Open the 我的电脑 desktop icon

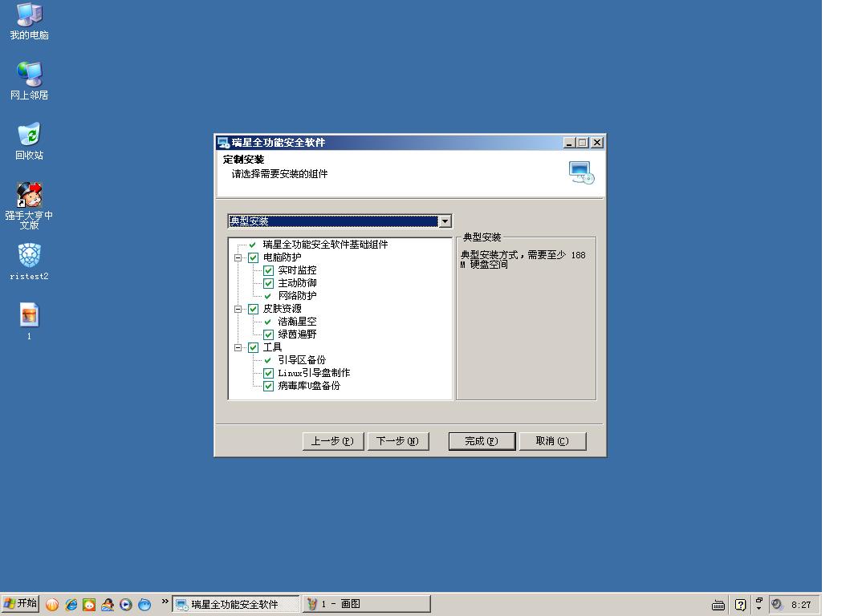(x=30, y=22)
